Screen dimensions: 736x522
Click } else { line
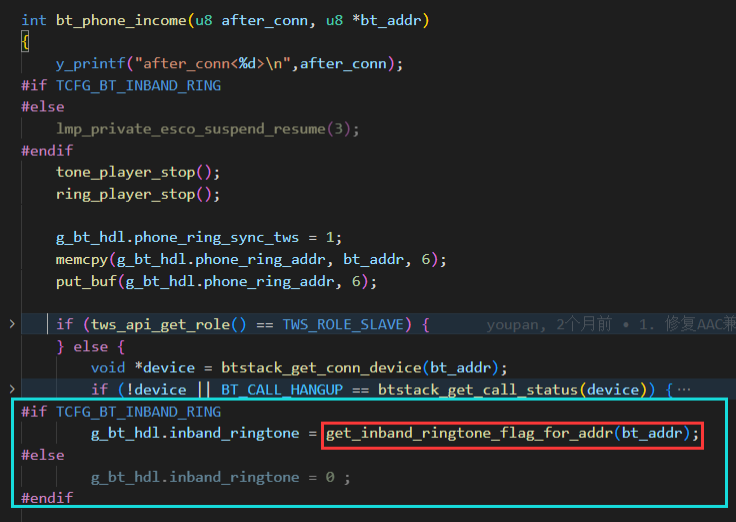[x=91, y=347]
